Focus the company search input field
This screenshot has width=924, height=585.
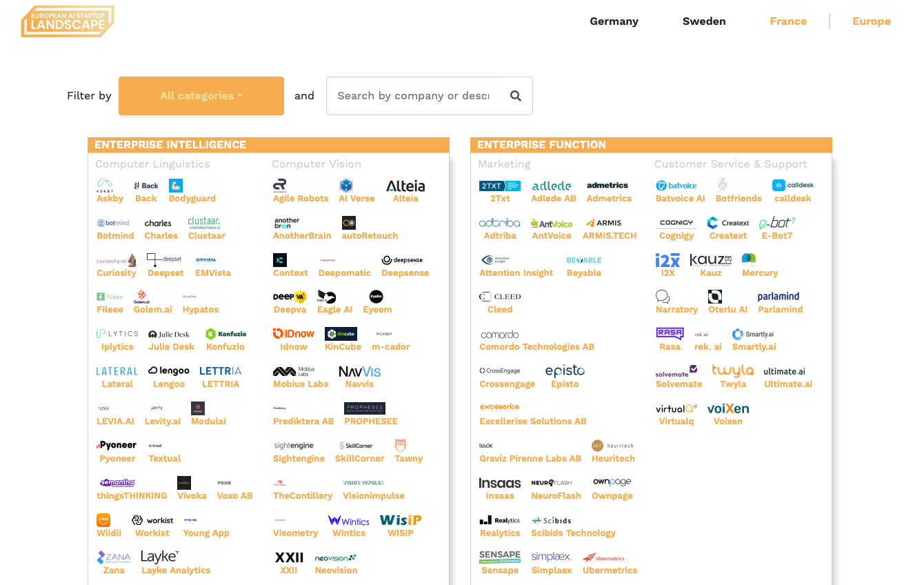pos(414,96)
